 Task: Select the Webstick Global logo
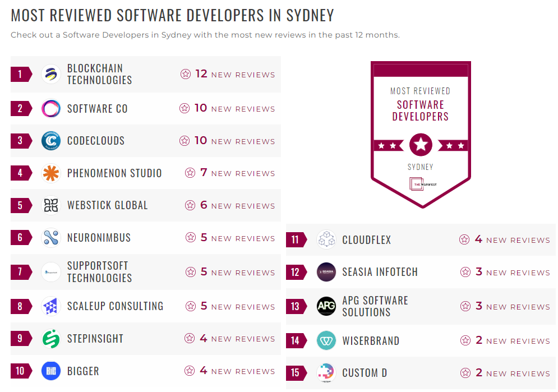(x=50, y=205)
